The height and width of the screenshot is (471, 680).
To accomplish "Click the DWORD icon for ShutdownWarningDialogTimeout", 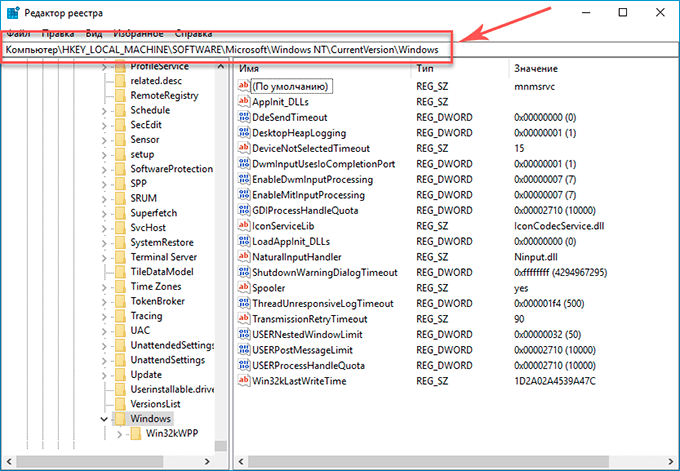I will coord(244,272).
